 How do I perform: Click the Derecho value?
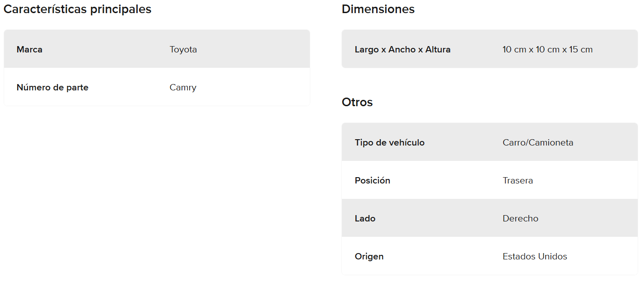point(520,218)
